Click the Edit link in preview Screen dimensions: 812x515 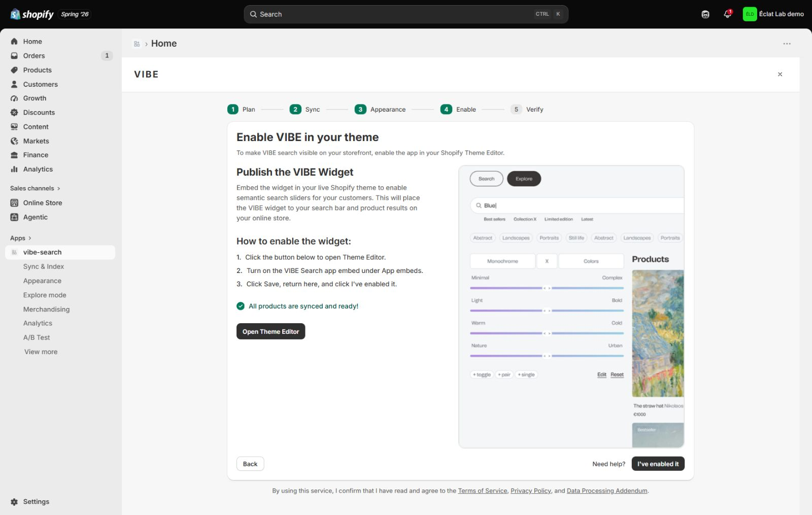point(602,374)
